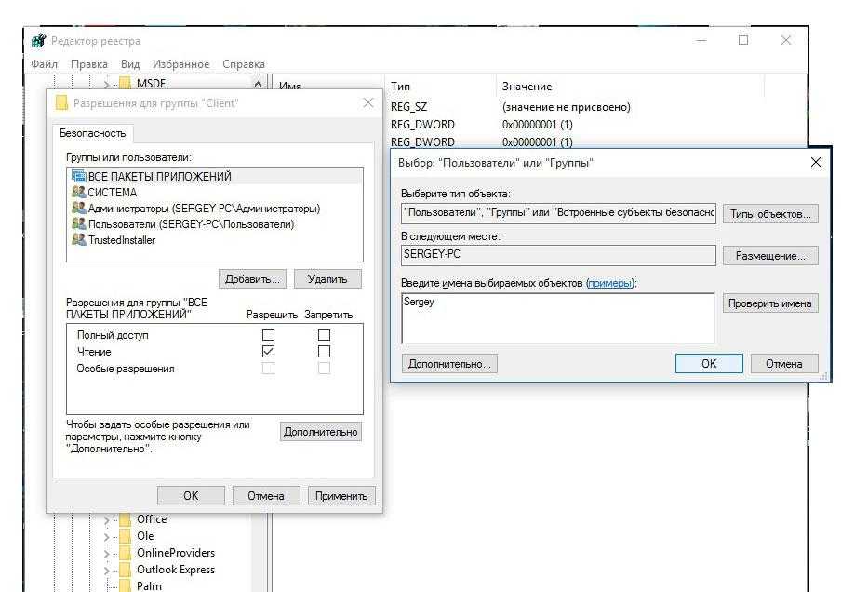Click the Registry Editor app icon in title bar
Screen dimensions: 868x592
39,41
